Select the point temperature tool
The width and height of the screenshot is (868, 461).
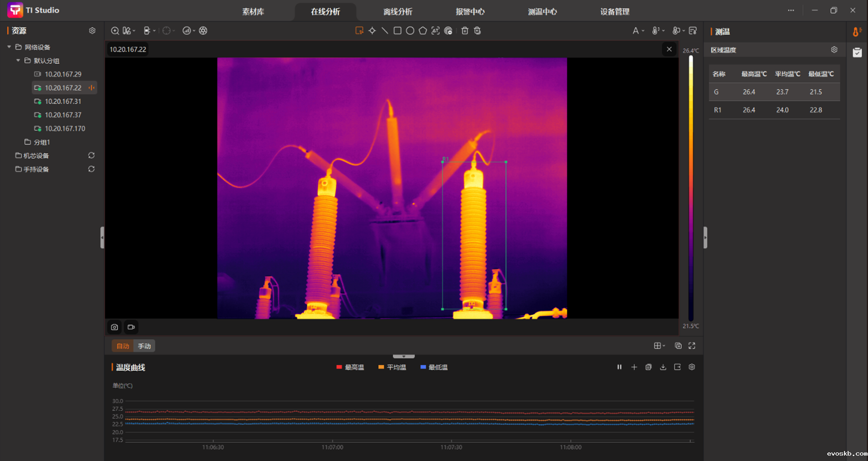click(x=372, y=31)
